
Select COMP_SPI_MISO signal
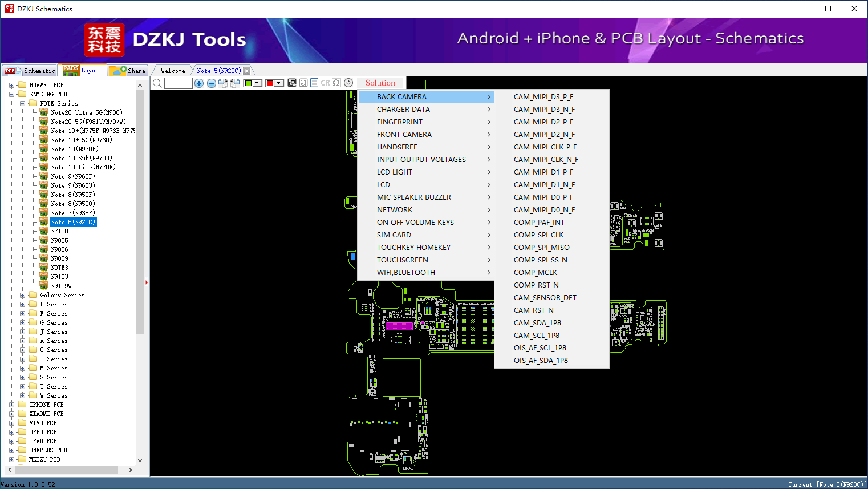coord(551,248)
